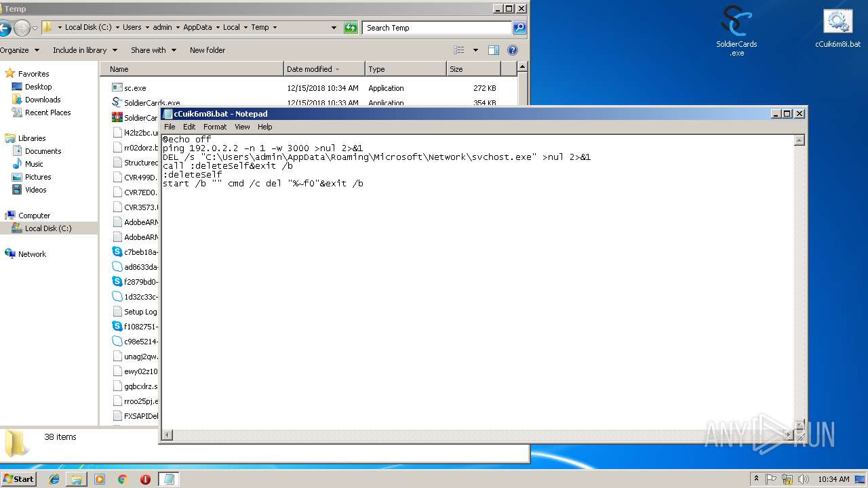Viewport: 868px width, 488px height.
Task: Toggle the preview pane icon
Action: pos(494,50)
